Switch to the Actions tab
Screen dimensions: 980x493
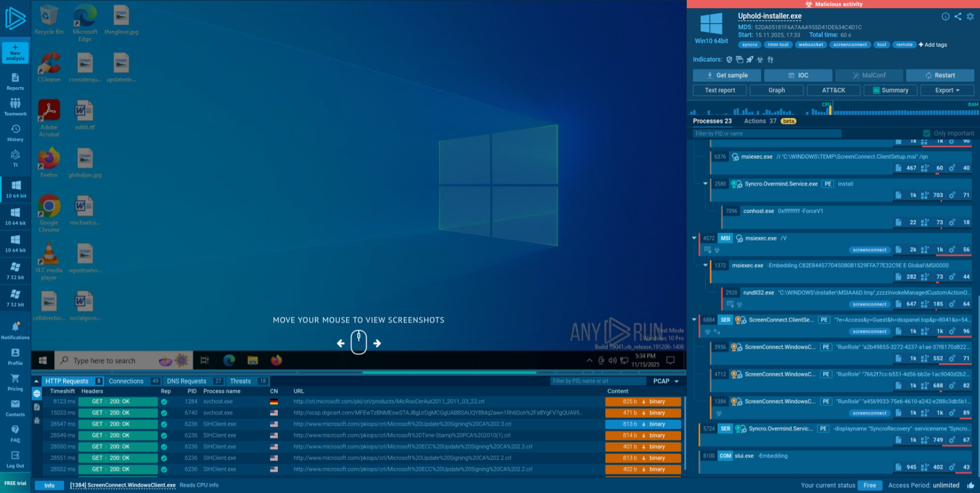(x=770, y=121)
